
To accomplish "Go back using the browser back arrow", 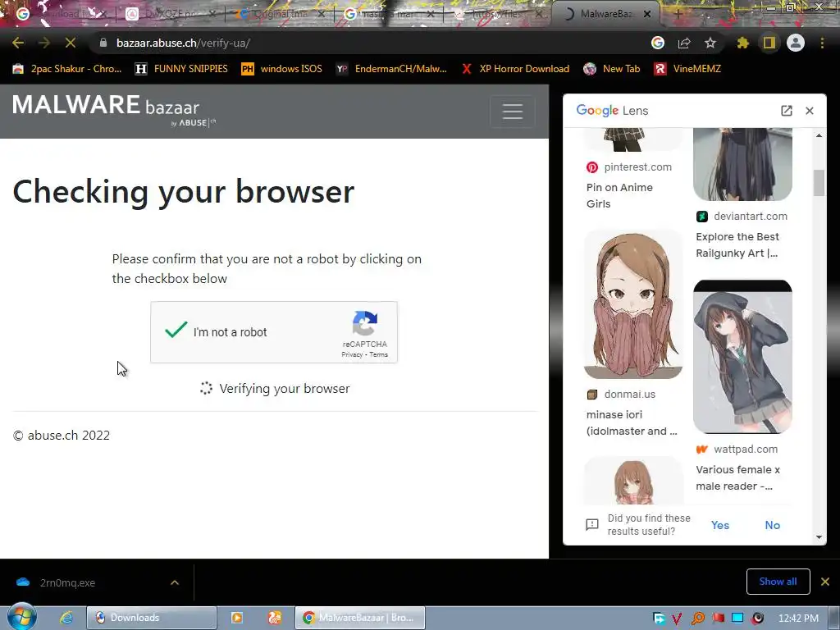I will click(18, 43).
